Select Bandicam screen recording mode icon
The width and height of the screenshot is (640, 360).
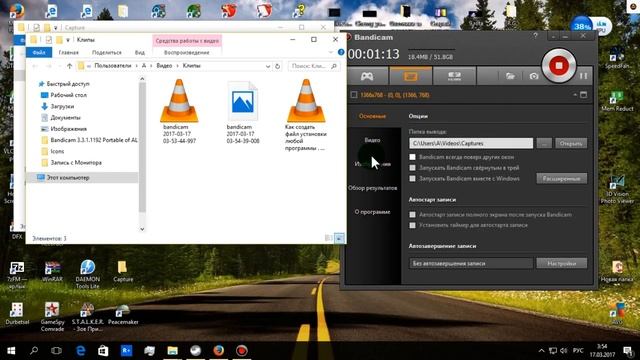click(x=410, y=76)
